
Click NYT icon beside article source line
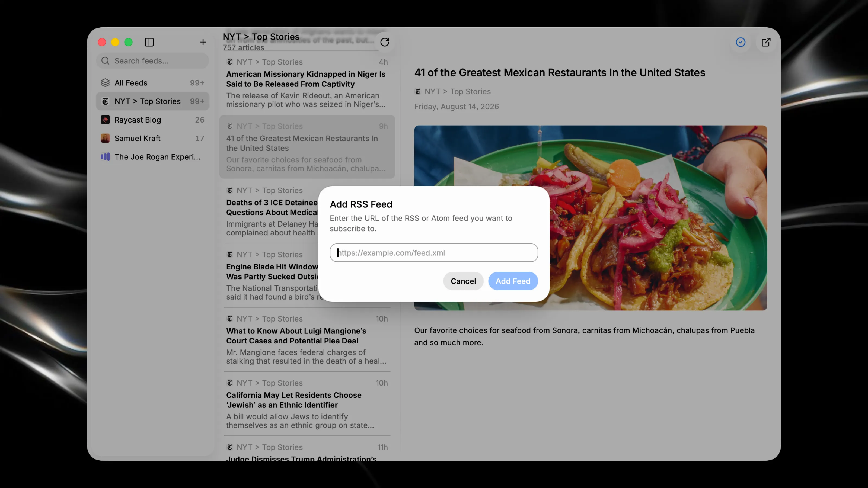418,91
